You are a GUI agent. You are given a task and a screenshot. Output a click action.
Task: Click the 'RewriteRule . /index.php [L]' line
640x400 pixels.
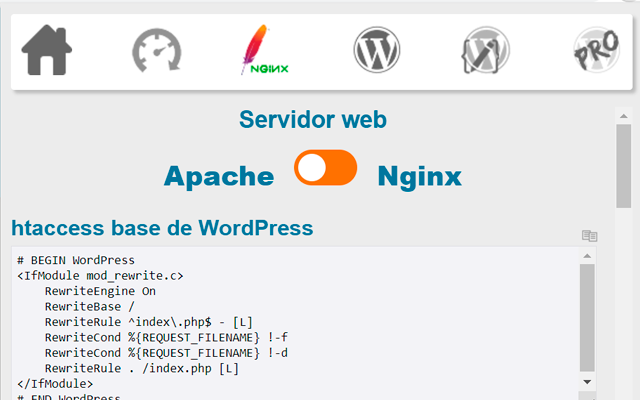142,369
